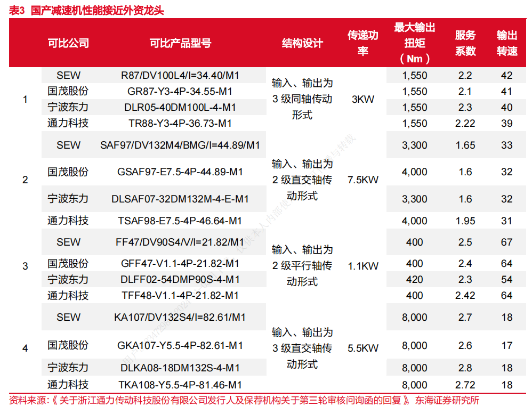
Task: Select the model GKA107-Y5.5-4P-82.61-M1
Action: click(180, 346)
